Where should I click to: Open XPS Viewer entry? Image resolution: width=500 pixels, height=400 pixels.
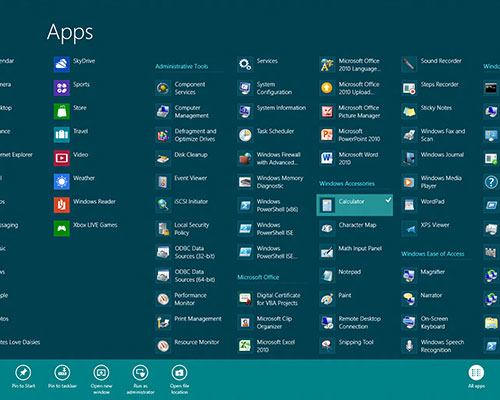(x=426, y=229)
